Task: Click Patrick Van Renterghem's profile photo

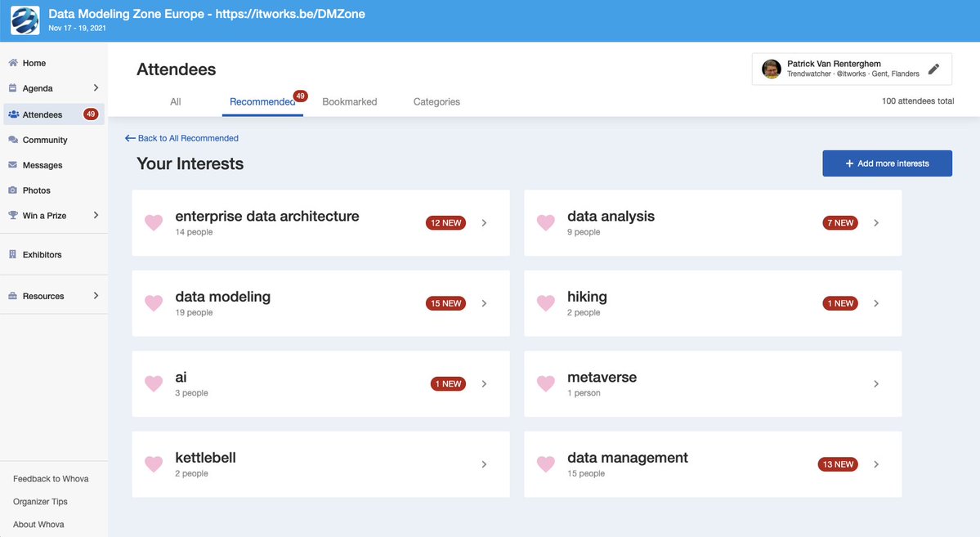Action: [772, 69]
